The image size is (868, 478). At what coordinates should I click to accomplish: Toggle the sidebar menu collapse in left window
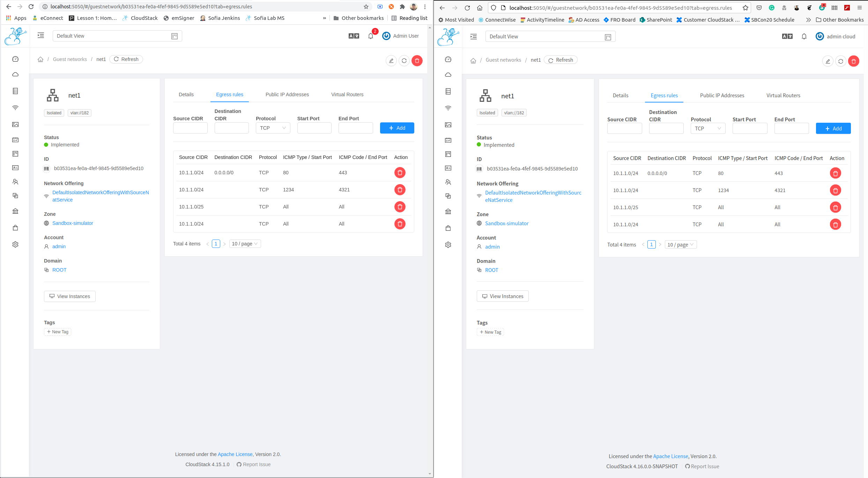[41, 36]
